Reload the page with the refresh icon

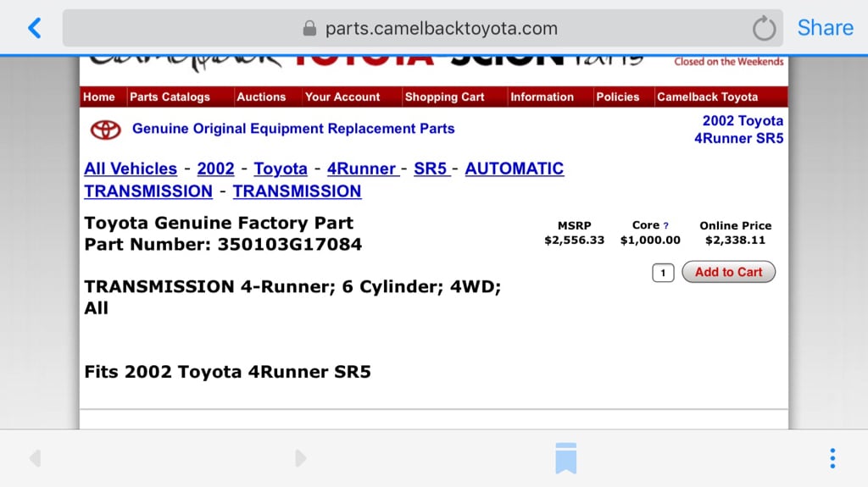click(x=764, y=28)
